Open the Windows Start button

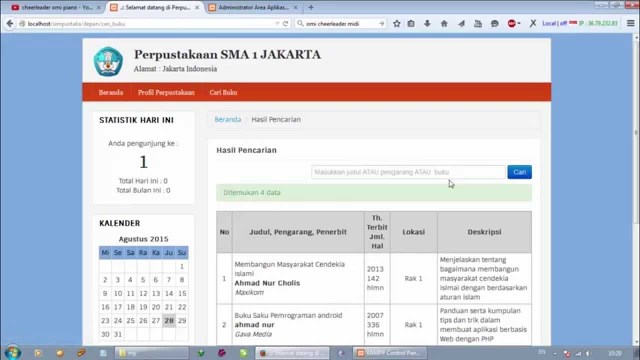[13, 353]
